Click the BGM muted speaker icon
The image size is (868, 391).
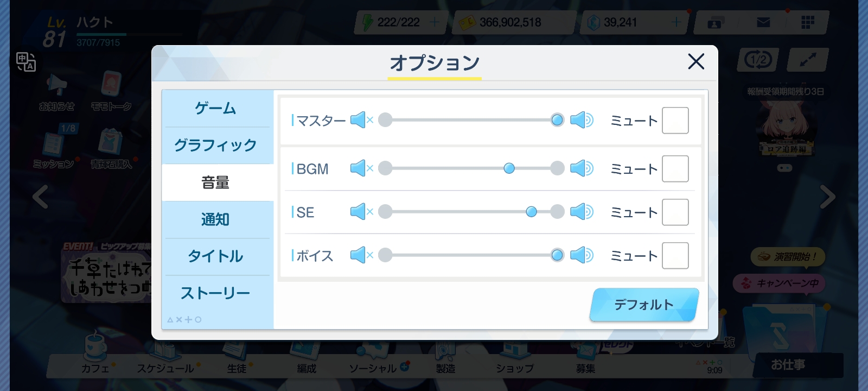361,168
